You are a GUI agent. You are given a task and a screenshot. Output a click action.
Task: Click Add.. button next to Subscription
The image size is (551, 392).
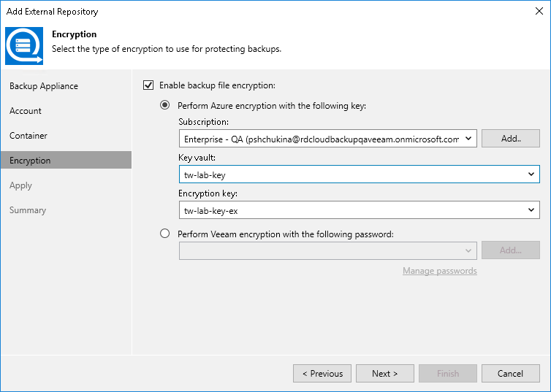511,139
